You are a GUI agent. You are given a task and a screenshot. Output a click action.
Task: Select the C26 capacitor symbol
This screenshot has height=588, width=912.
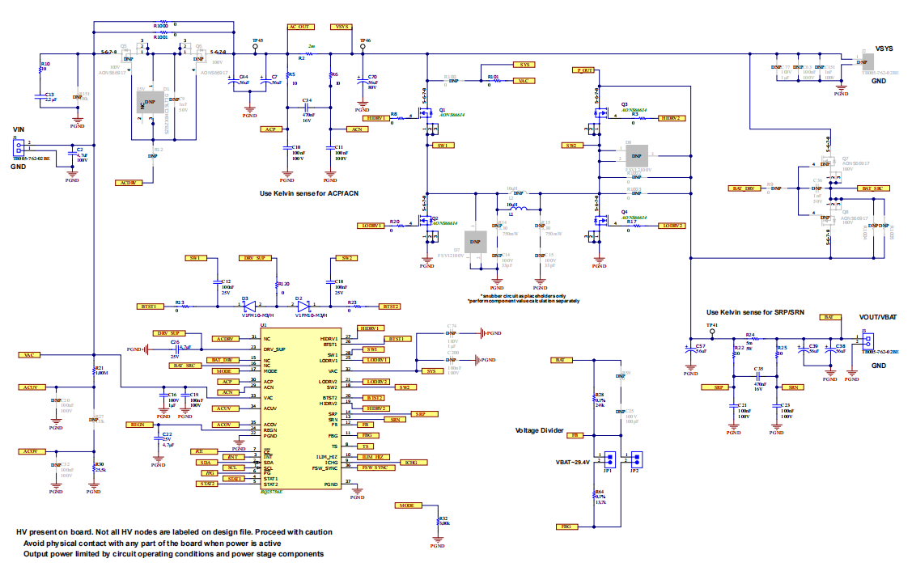[x=176, y=349]
